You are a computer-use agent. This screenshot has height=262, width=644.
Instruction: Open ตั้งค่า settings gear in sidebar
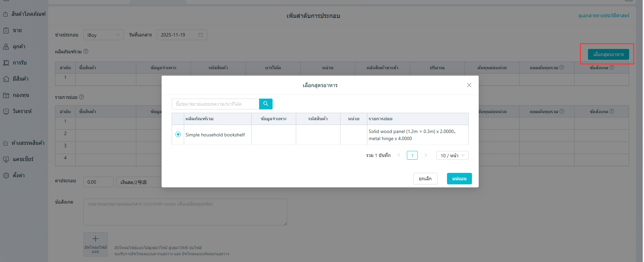(x=6, y=176)
